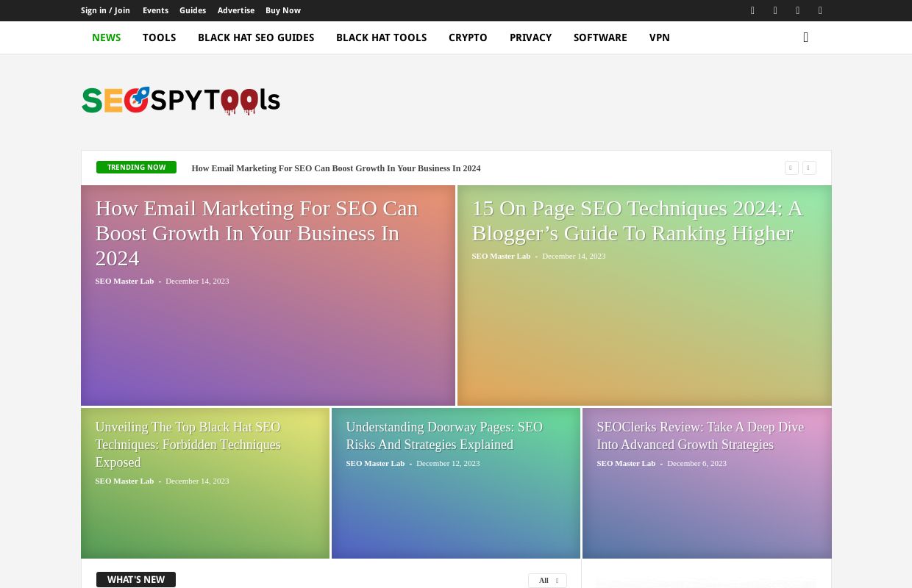
Task: Select the VPN menu item
Action: [659, 37]
